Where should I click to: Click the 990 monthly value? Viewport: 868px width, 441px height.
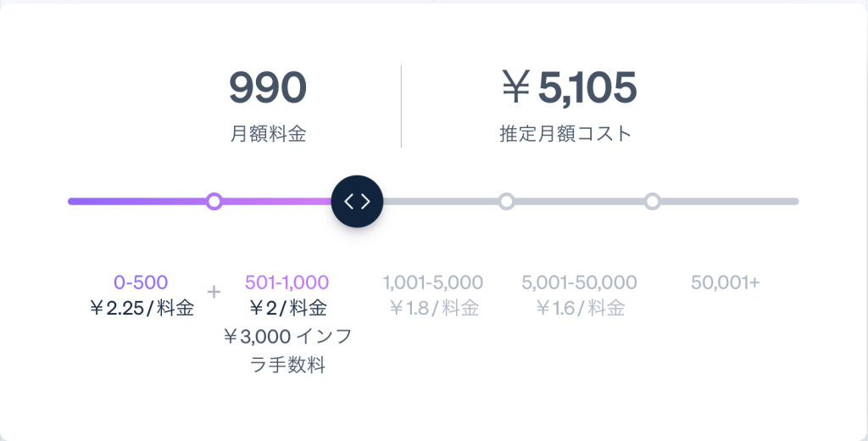pyautogui.click(x=267, y=88)
